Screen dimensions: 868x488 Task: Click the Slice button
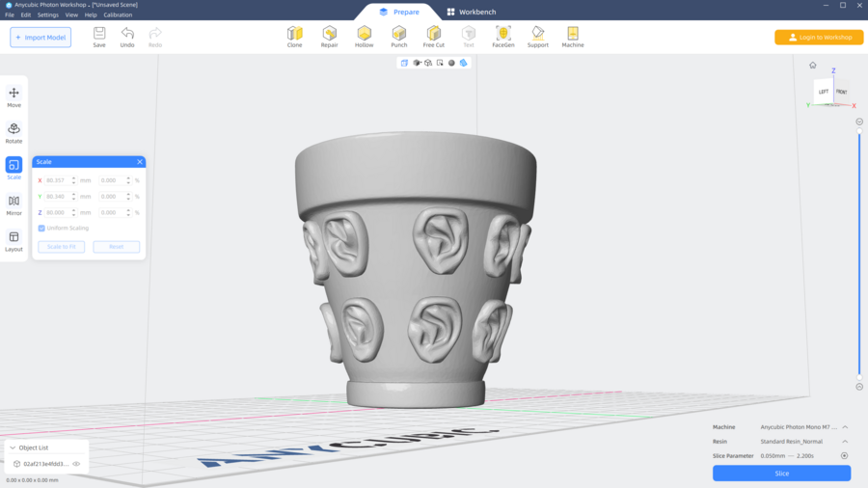781,474
